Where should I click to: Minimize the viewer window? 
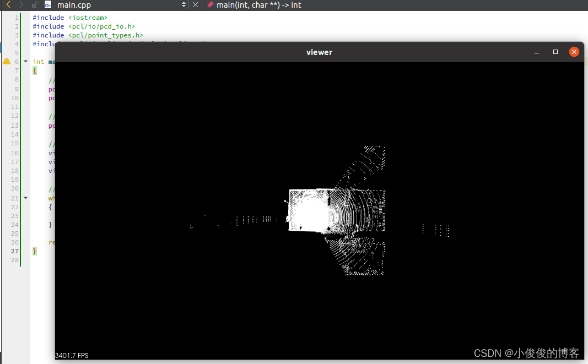(536, 52)
